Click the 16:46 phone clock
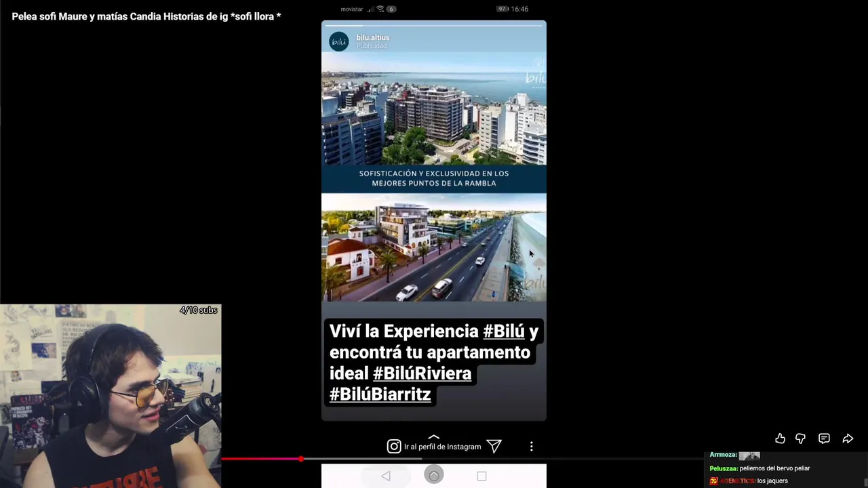This screenshot has width=868, height=488. pyautogui.click(x=519, y=9)
